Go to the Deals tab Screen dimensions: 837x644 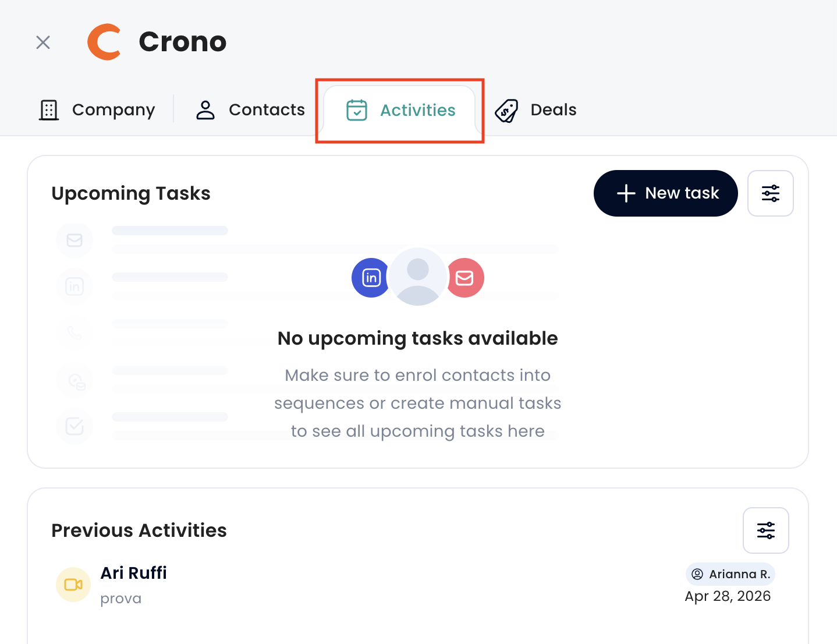click(535, 110)
